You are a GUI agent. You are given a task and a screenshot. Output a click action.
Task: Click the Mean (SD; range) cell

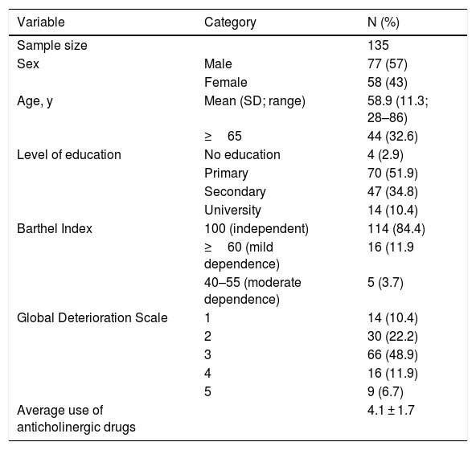click(254, 101)
